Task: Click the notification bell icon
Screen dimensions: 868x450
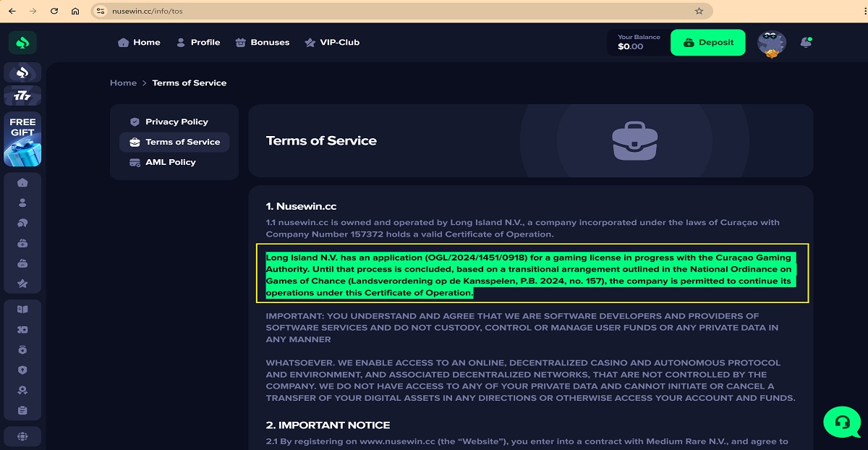Action: click(x=806, y=43)
